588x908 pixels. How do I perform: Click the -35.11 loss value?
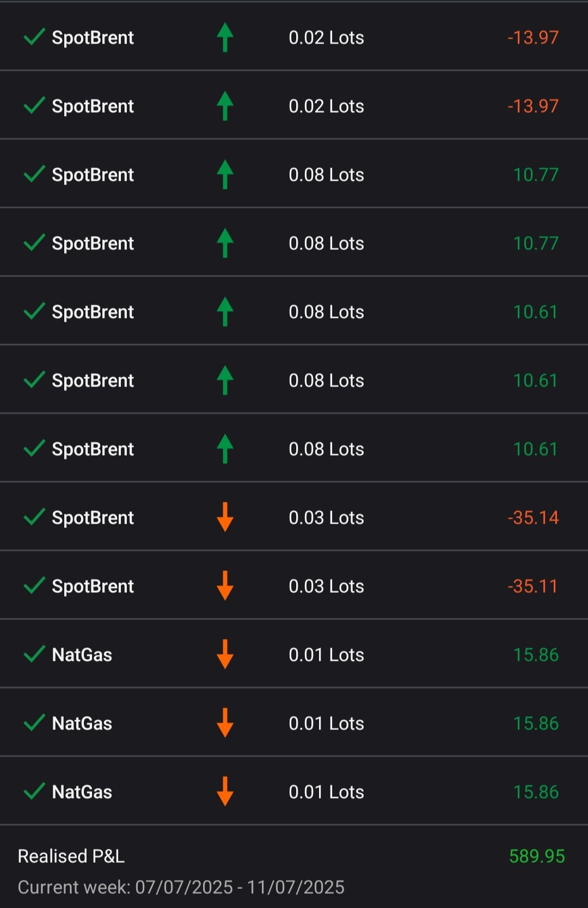[x=533, y=586]
